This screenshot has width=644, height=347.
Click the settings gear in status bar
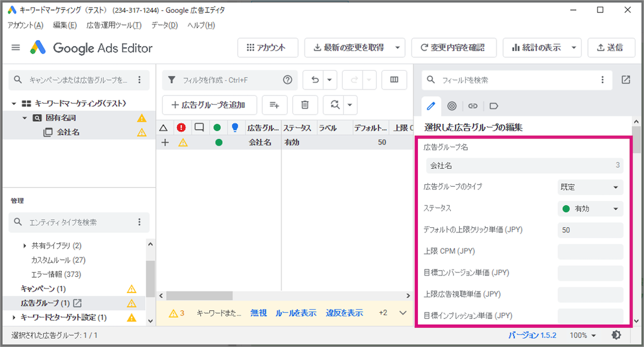(616, 335)
